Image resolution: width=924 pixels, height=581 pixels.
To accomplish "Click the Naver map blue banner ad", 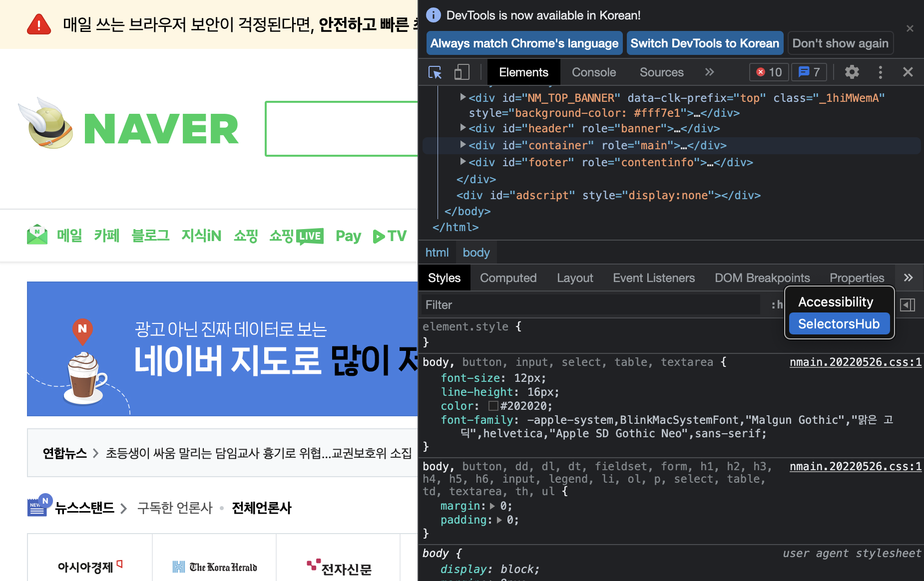I will (222, 349).
